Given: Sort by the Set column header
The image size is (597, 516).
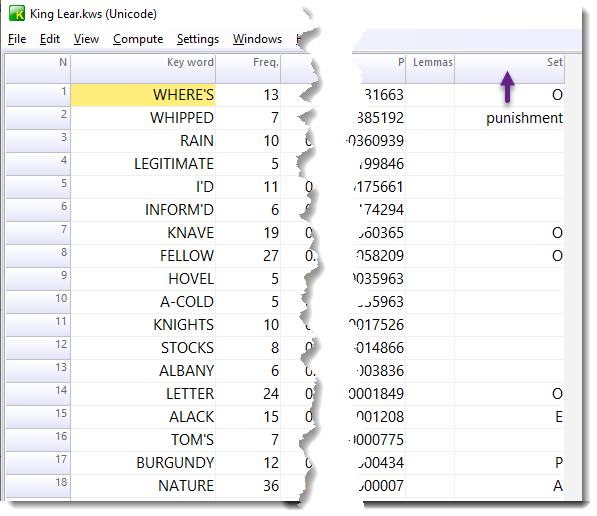Looking at the screenshot, I should click(x=509, y=69).
